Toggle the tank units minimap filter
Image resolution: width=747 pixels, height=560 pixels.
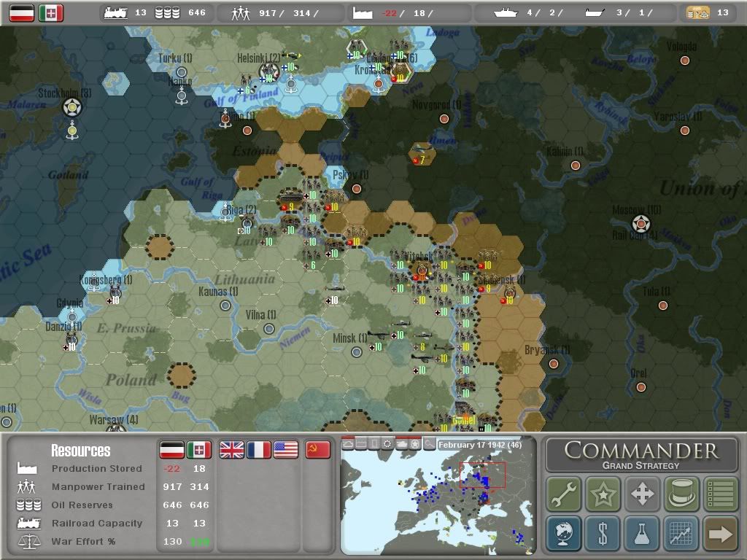click(402, 444)
